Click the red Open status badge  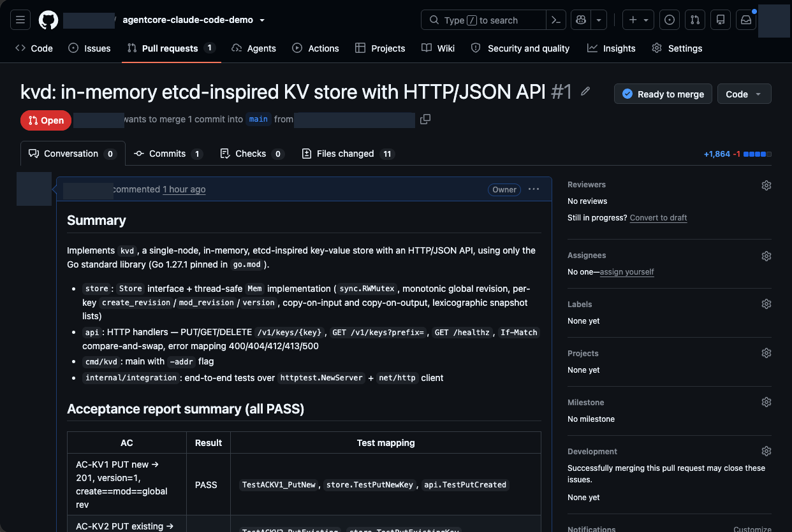click(x=46, y=120)
